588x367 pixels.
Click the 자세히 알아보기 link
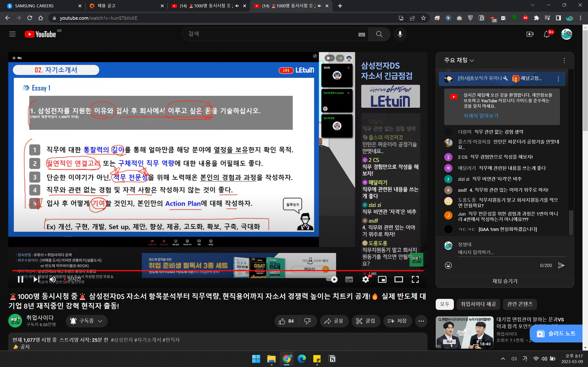coord(481,116)
